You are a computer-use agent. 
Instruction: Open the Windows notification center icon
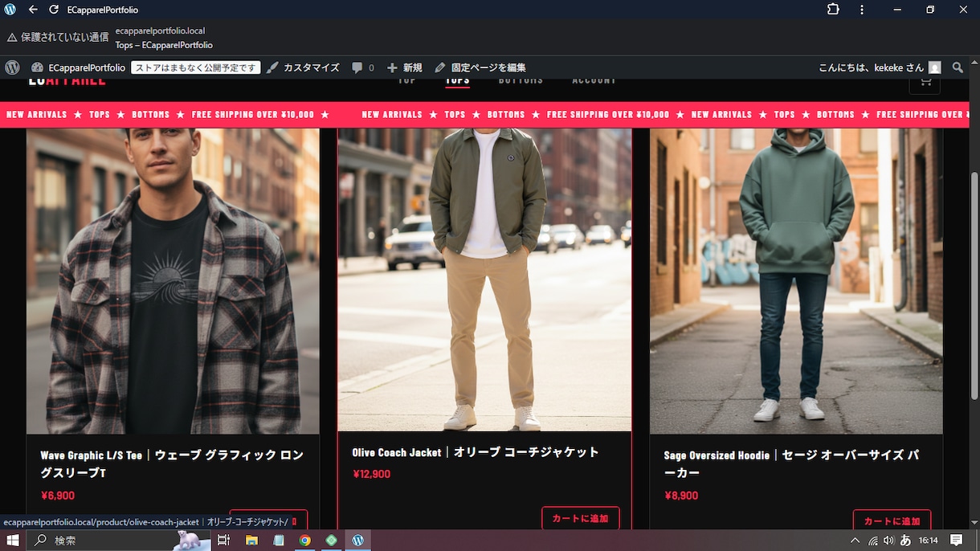[957, 541]
